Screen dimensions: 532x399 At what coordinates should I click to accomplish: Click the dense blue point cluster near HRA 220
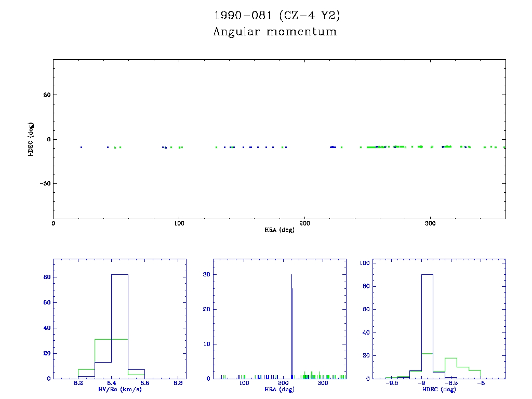pyautogui.click(x=333, y=147)
